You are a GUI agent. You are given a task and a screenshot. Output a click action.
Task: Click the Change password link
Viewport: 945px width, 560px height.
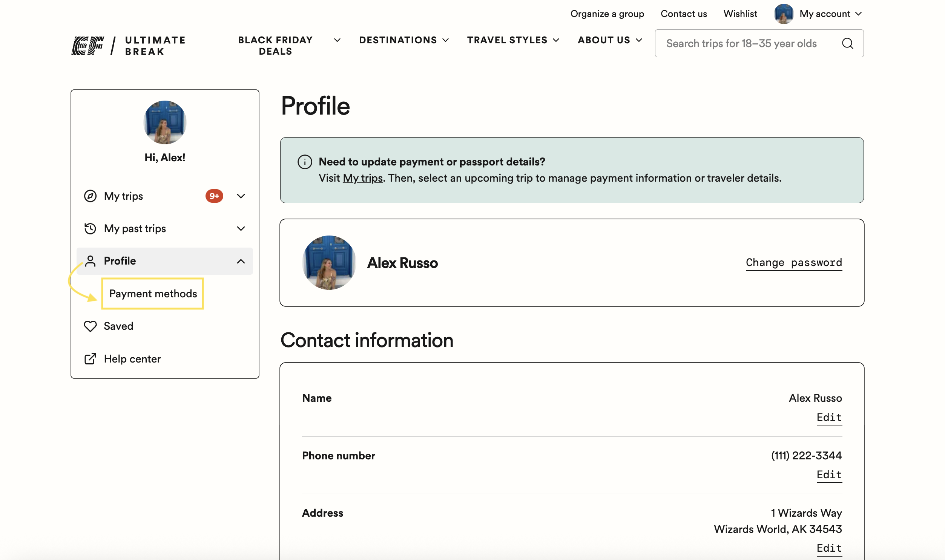(794, 262)
